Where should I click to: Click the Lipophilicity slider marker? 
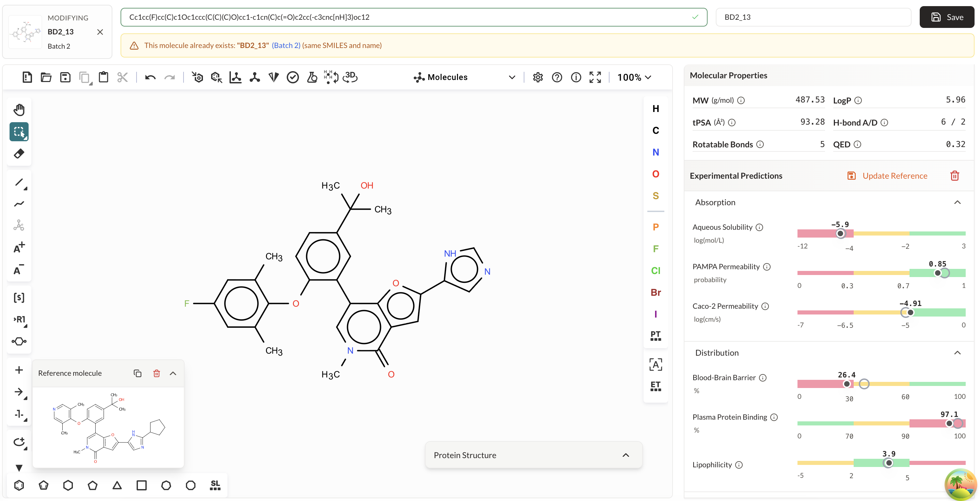(x=888, y=463)
